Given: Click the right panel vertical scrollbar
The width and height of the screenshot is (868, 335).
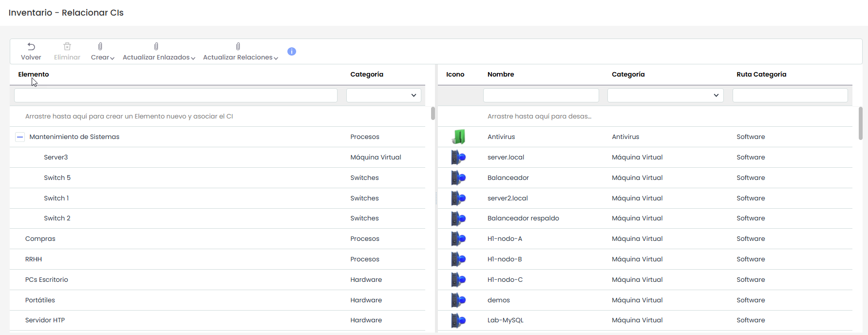Looking at the screenshot, I should pyautogui.click(x=860, y=123).
